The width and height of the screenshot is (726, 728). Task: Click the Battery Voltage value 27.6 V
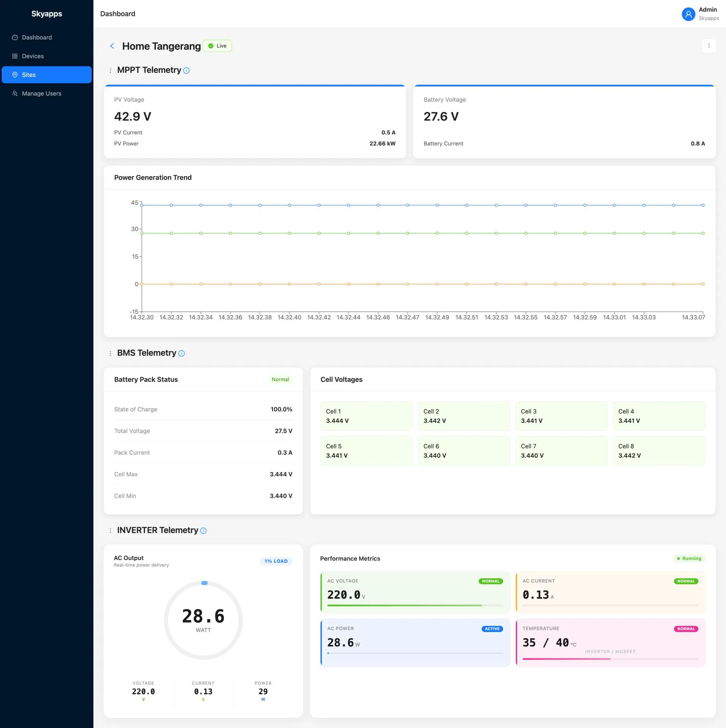441,116
